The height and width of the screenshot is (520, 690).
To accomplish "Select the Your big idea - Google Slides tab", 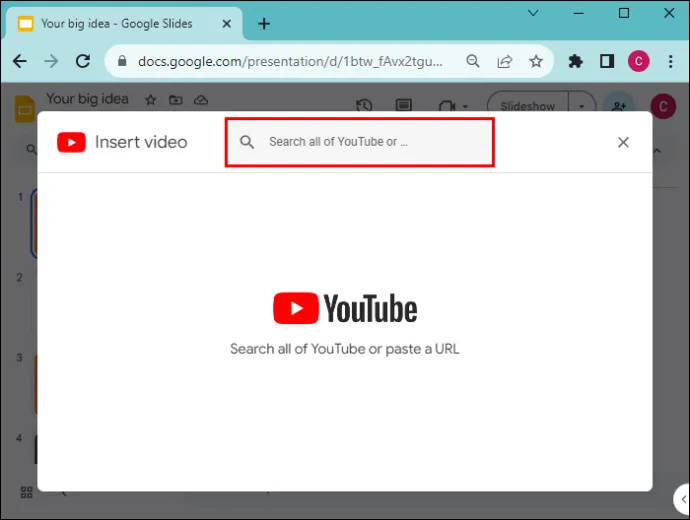I will pos(123,24).
